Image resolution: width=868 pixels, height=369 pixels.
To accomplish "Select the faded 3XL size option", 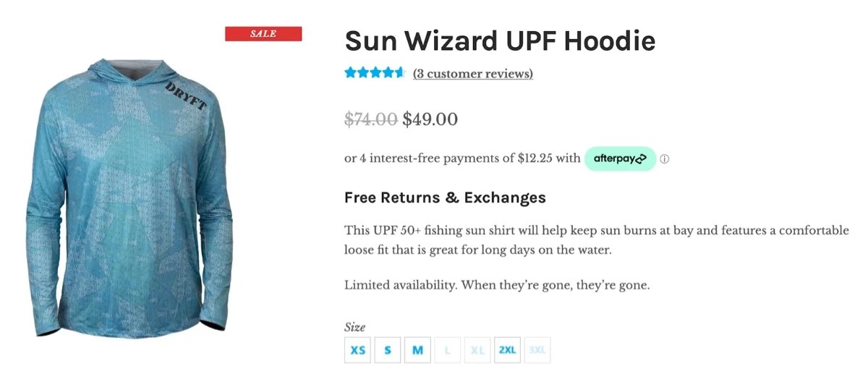I will [x=537, y=350].
